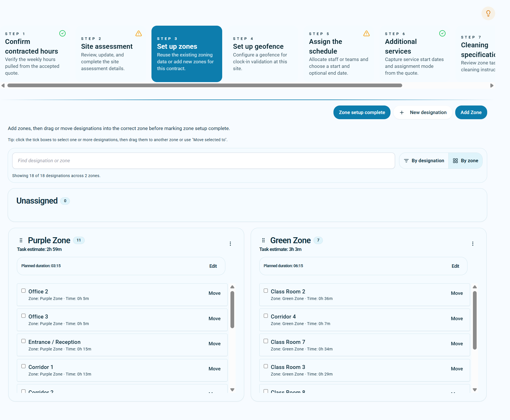Click the stepper horizontal scrollbar thumb
The width and height of the screenshot is (510, 420).
tap(205, 86)
